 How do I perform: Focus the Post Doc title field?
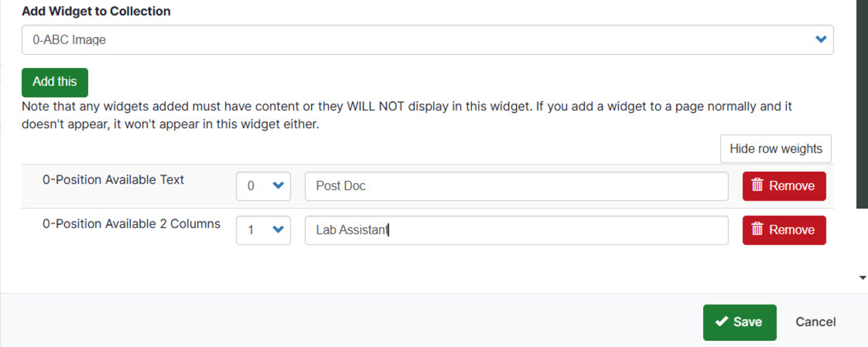(x=516, y=186)
